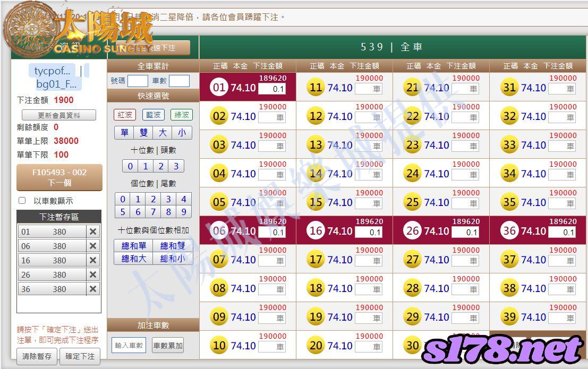Remove bet 26 from the staging list
This screenshot has width=588, height=369.
coord(93,275)
